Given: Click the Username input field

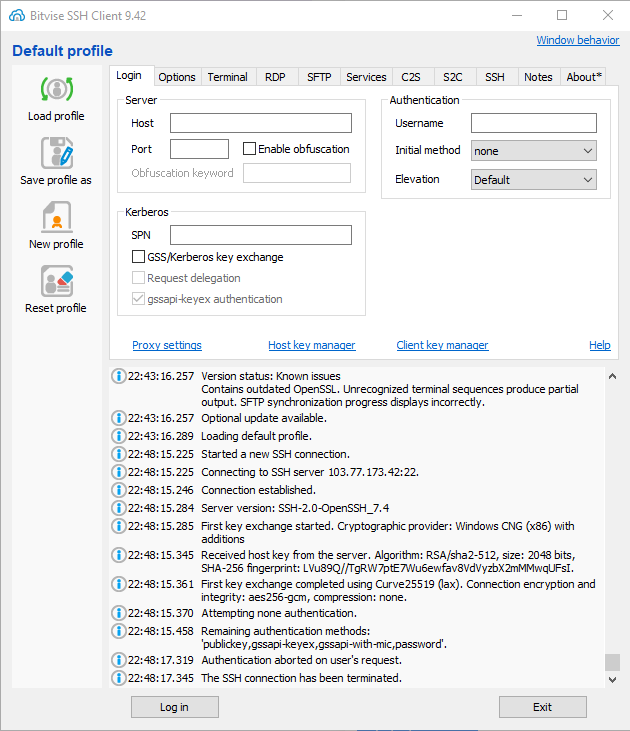Looking at the screenshot, I should (533, 123).
